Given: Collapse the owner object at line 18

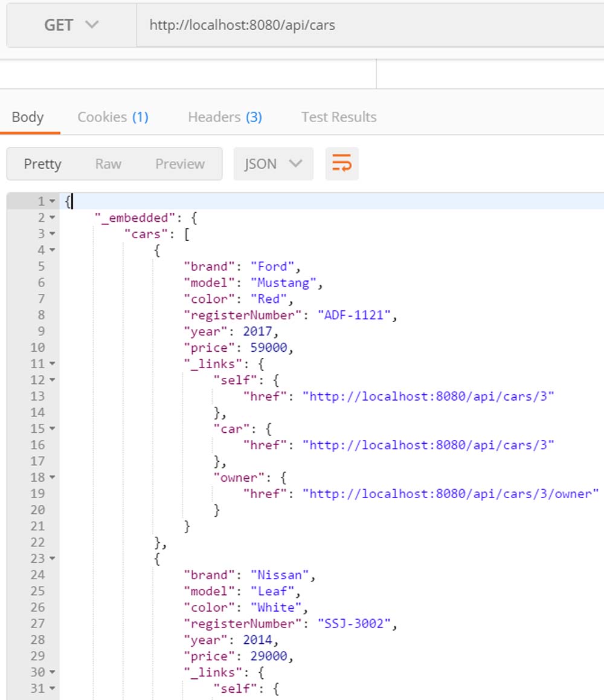Looking at the screenshot, I should pos(53,478).
